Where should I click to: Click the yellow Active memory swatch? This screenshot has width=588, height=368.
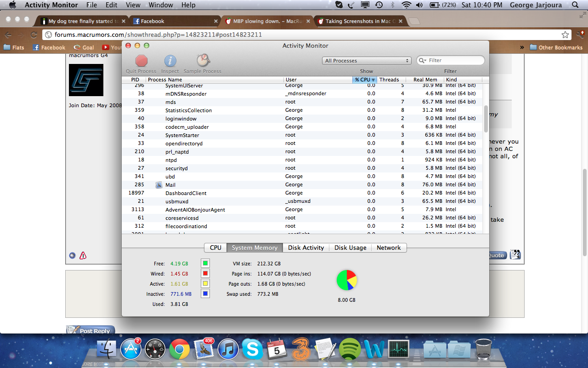pyautogui.click(x=205, y=284)
